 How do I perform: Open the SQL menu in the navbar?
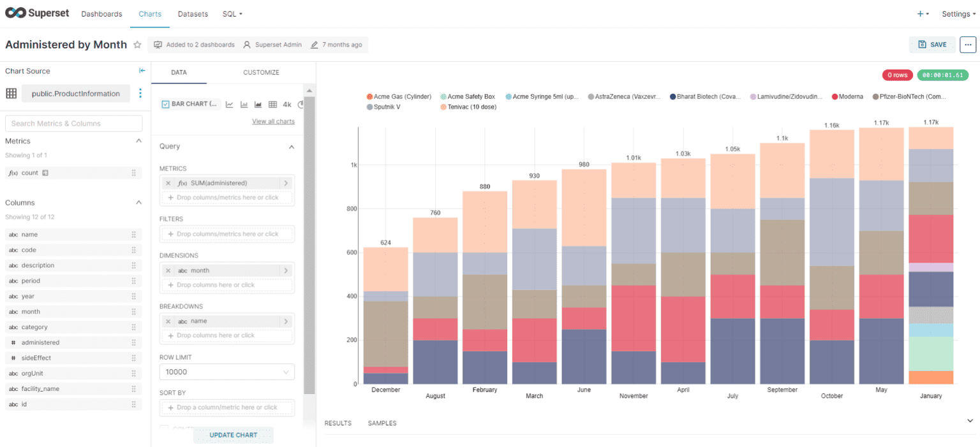[232, 13]
